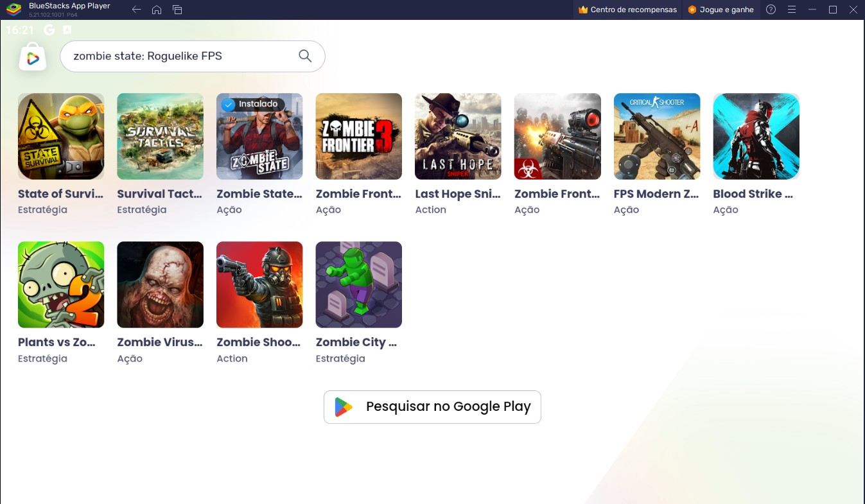The height and width of the screenshot is (504, 865).
Task: Open Zombie Frontier biohazard shooter icon
Action: [x=557, y=136]
